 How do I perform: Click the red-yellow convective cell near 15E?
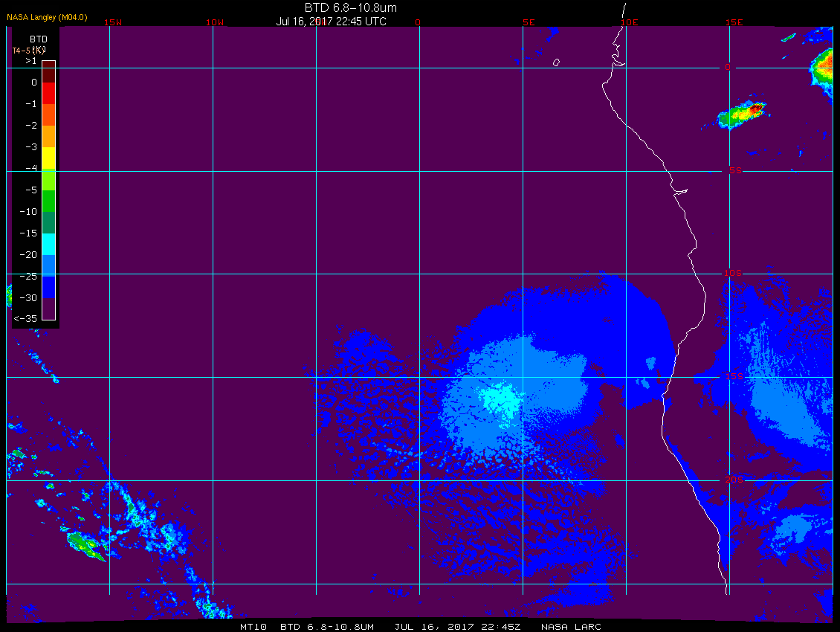tap(743, 112)
